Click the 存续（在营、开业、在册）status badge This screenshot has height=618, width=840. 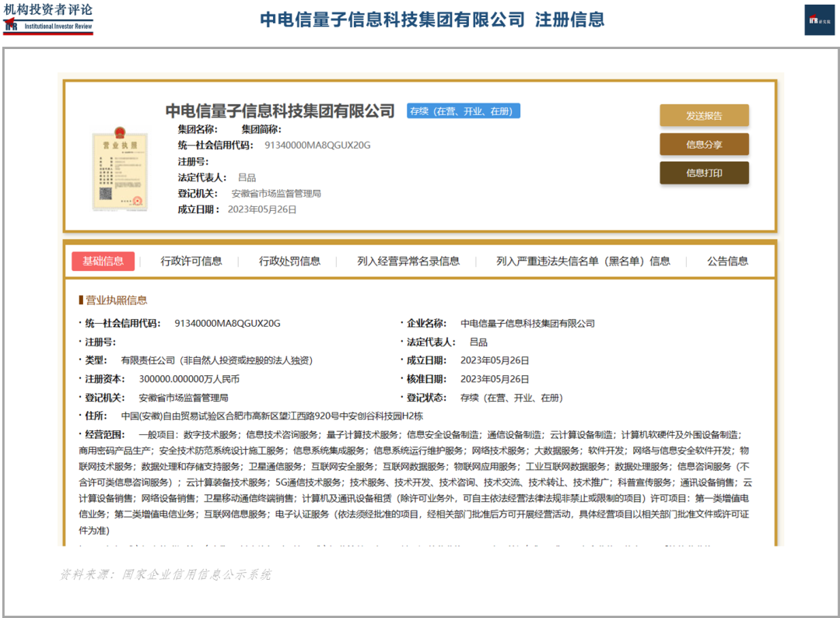click(x=464, y=111)
